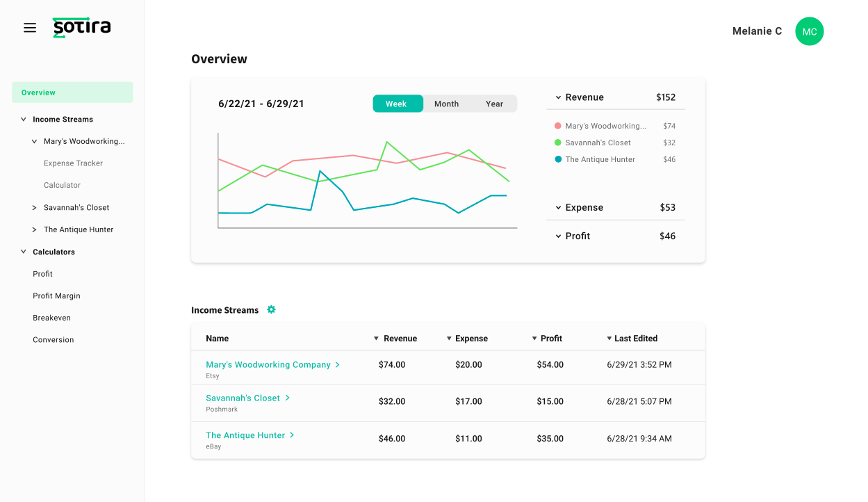Open the Breakeven calculator

(51, 318)
